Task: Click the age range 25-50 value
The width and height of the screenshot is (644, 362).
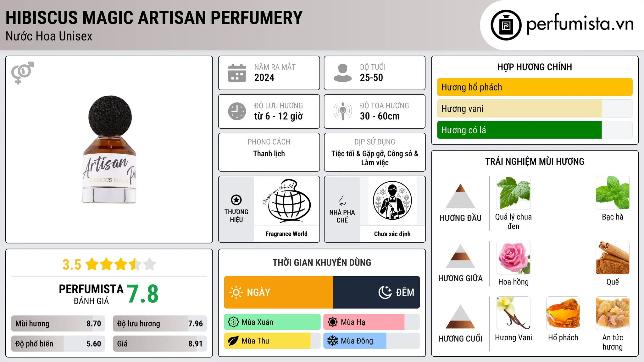Action: coord(371,78)
